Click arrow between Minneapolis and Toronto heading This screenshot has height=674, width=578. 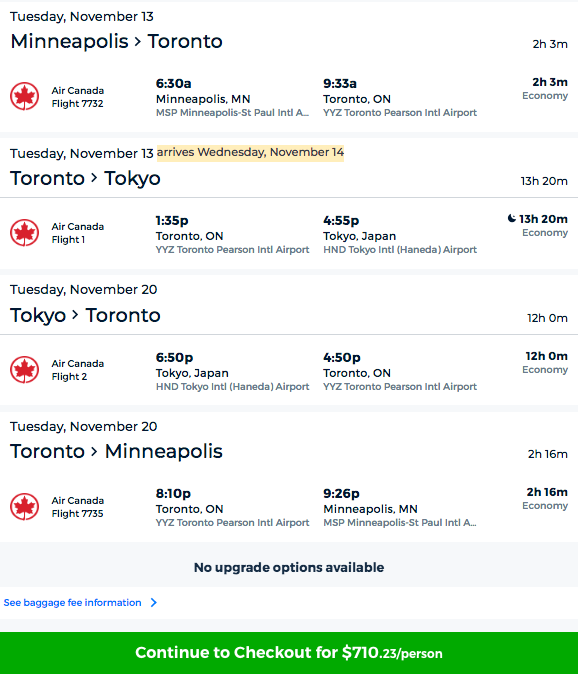(138, 42)
